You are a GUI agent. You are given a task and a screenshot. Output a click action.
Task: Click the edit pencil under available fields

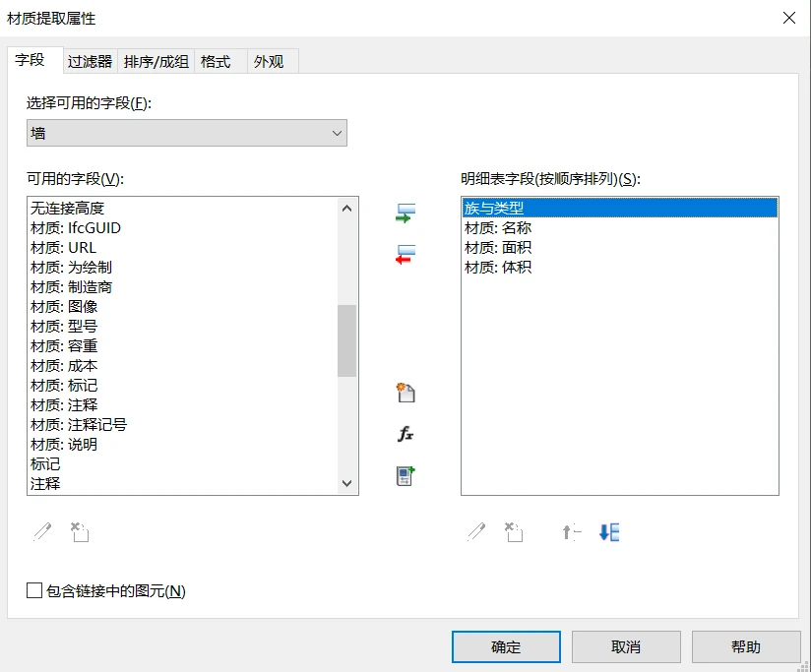[x=42, y=532]
